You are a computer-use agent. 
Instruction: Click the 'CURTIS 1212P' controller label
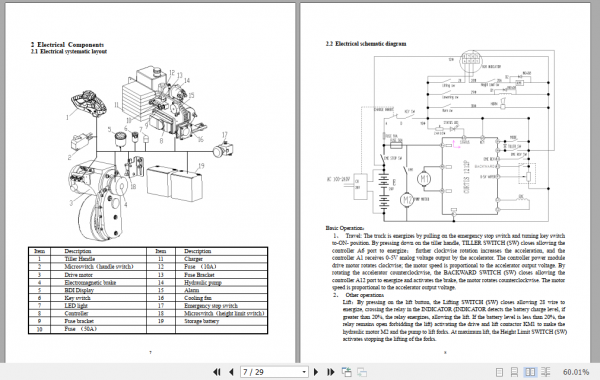click(467, 177)
